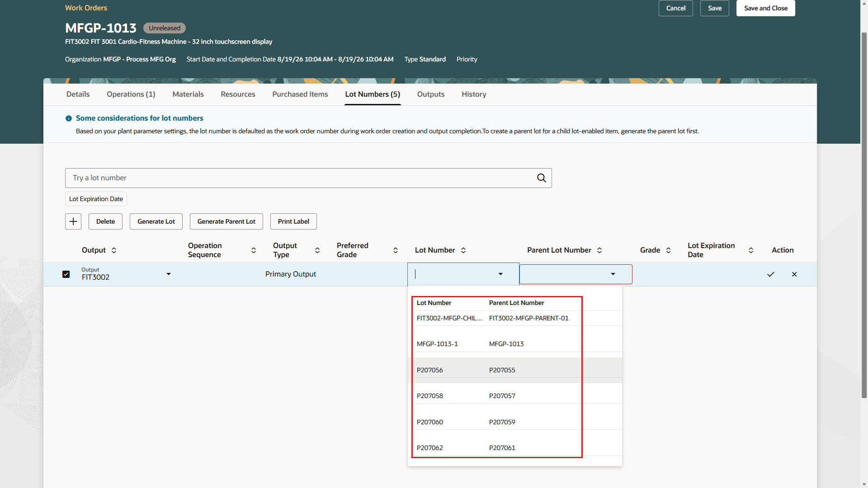Viewport: 868px width, 488px height.
Task: Switch to Operations (1) tab
Action: [131, 94]
